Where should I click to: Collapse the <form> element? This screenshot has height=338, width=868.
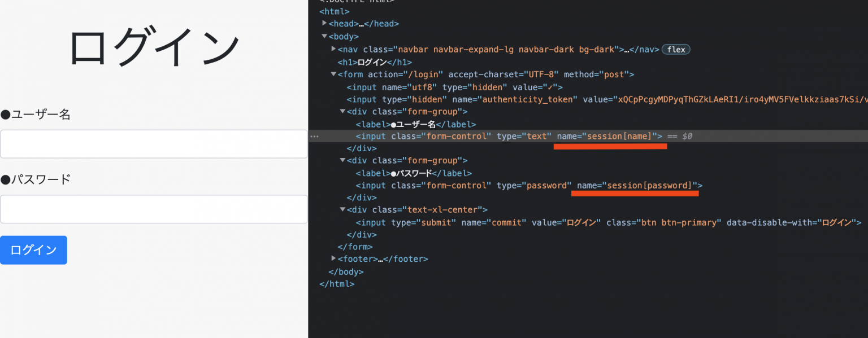tap(333, 74)
